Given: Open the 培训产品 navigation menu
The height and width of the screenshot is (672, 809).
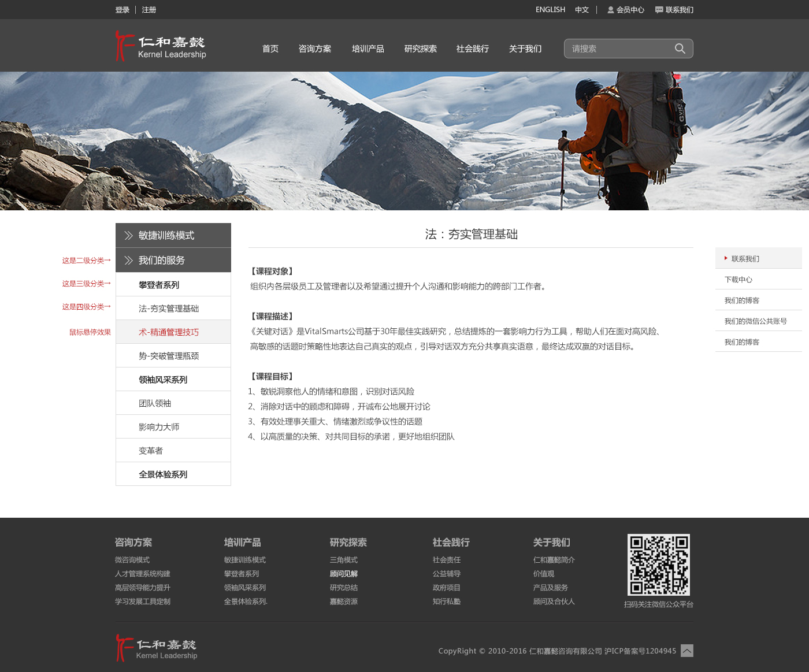Looking at the screenshot, I should pos(368,49).
